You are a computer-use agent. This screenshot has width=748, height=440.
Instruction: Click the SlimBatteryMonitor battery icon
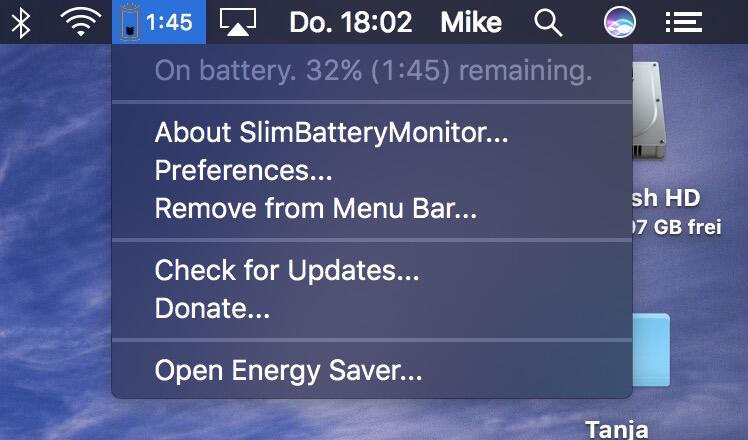(129, 22)
